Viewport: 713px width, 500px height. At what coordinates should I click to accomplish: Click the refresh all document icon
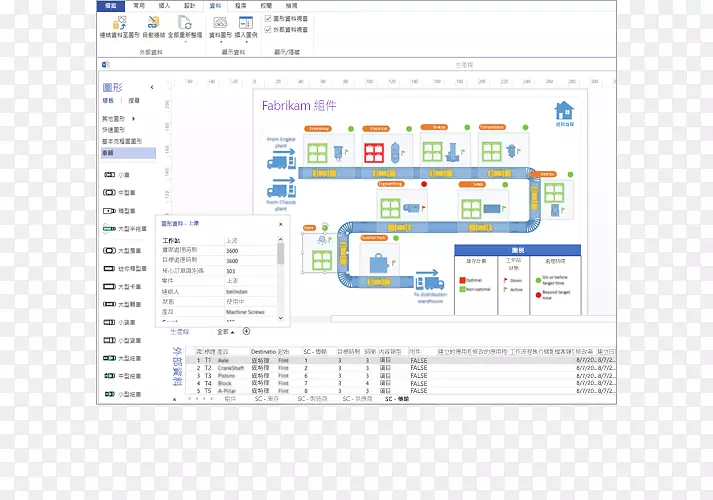coord(185,23)
